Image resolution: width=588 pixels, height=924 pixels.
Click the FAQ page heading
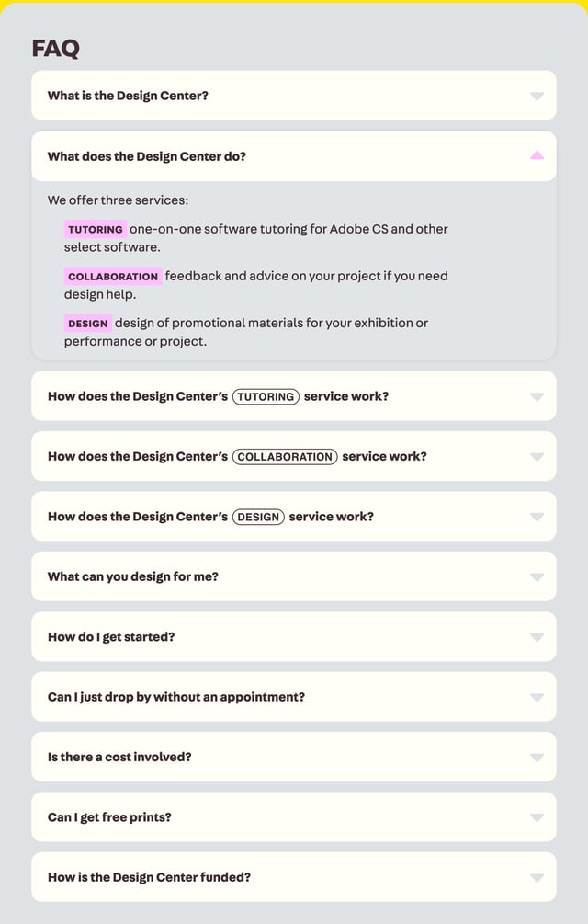pos(56,49)
